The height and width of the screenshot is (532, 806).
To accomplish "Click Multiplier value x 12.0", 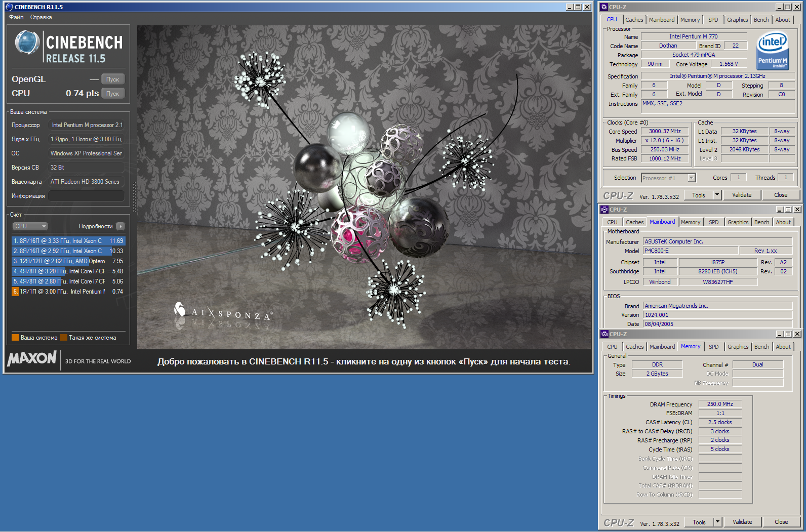I will pos(665,140).
